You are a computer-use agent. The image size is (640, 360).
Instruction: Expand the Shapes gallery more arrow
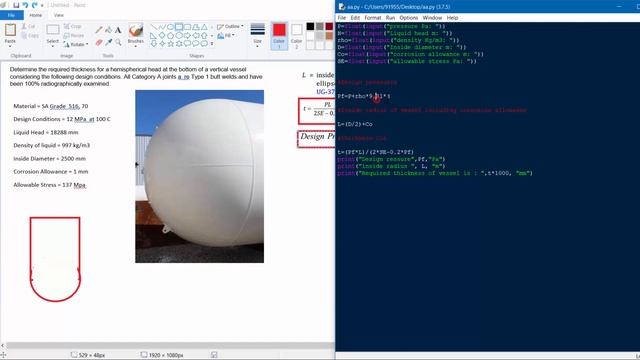(212, 44)
